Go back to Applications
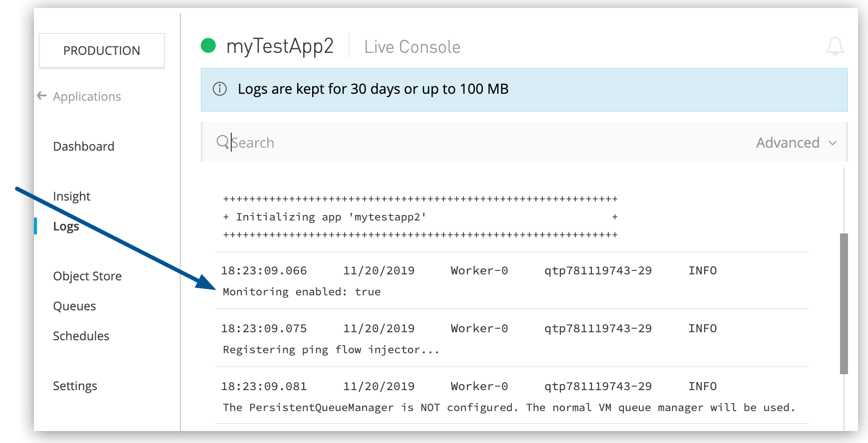The width and height of the screenshot is (868, 443). click(x=87, y=96)
